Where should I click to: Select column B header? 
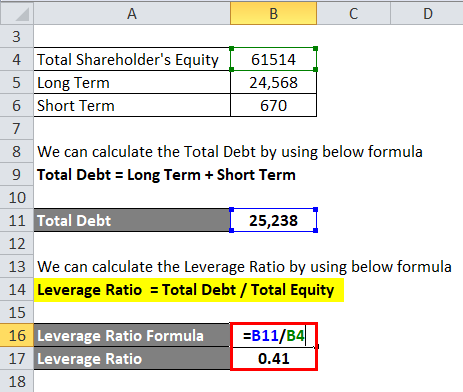[x=273, y=14]
